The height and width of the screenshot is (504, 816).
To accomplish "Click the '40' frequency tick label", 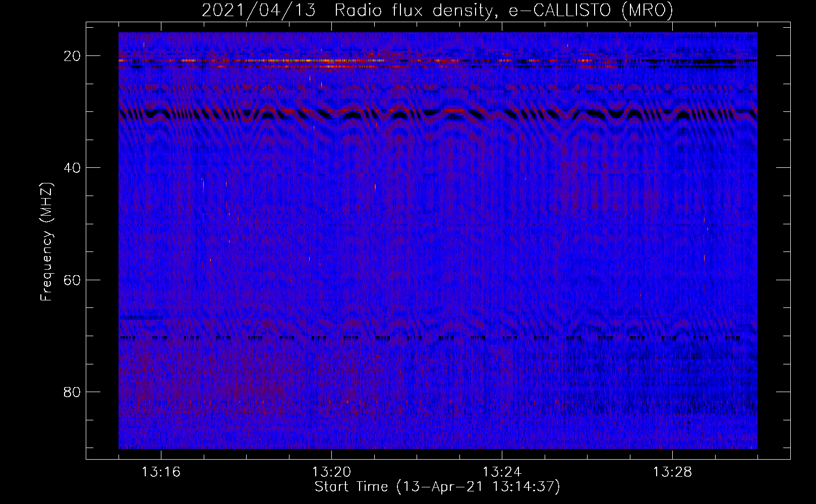I will click(x=73, y=168).
